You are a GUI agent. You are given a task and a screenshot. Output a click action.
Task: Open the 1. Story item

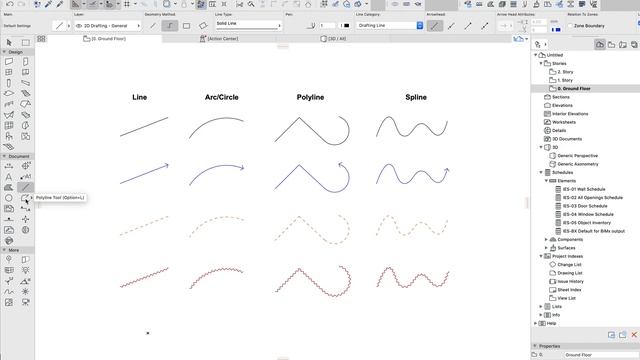[x=561, y=80]
